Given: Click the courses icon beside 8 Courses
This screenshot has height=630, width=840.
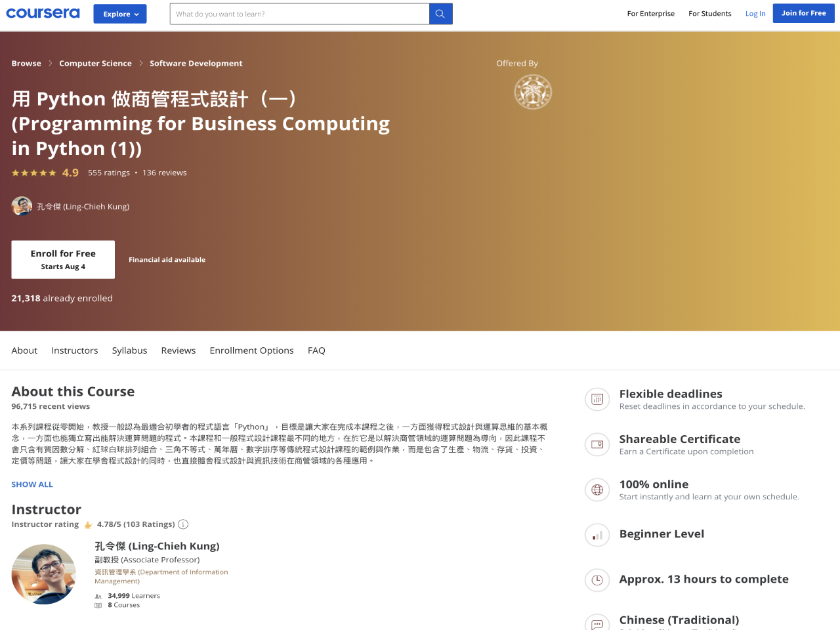Looking at the screenshot, I should (98, 606).
